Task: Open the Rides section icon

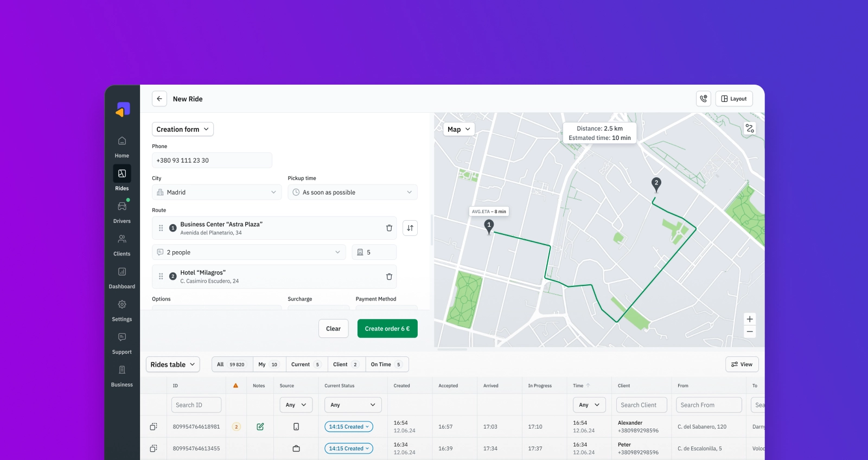Action: (x=122, y=174)
